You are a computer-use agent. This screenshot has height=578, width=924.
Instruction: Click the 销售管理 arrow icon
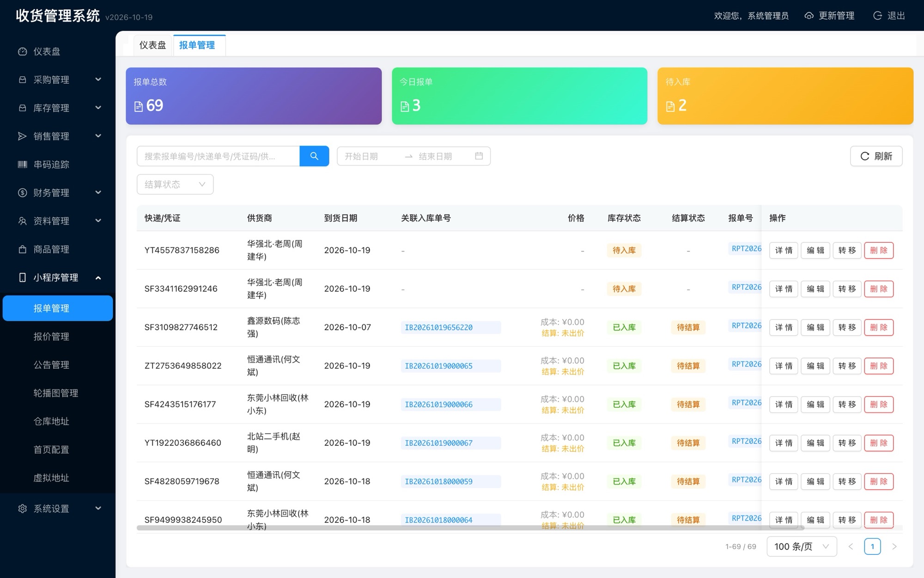pyautogui.click(x=22, y=136)
